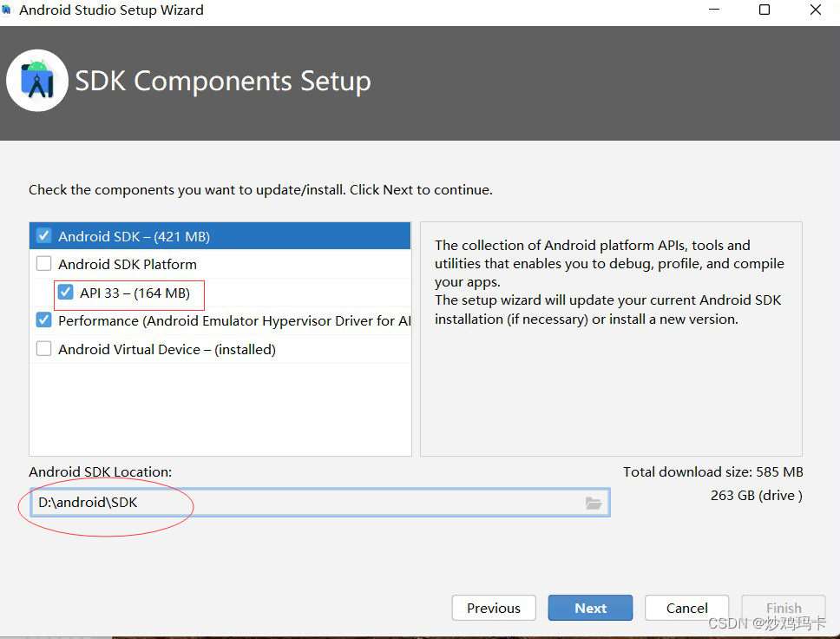840x639 pixels.
Task: Click the Android Studio title bar icon
Action: [x=6, y=10]
